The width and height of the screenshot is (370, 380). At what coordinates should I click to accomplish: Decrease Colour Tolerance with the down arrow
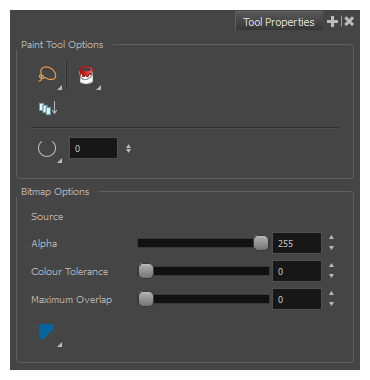coord(331,276)
